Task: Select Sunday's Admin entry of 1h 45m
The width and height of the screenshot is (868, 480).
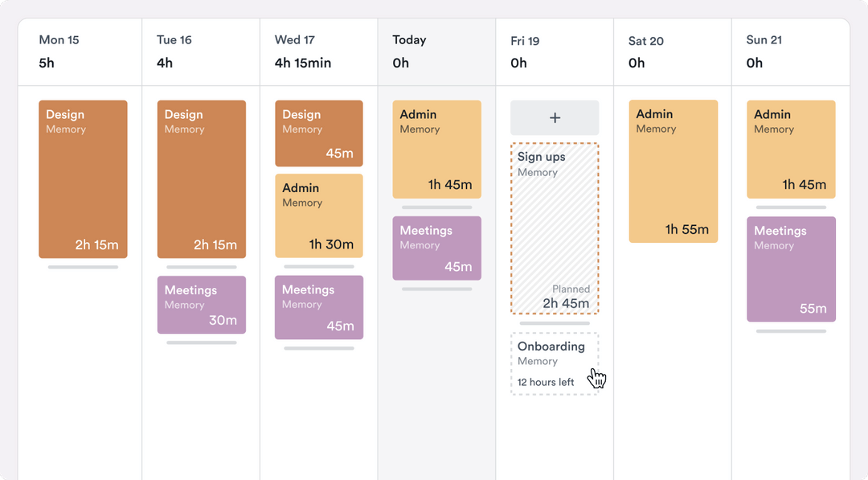Action: point(791,149)
